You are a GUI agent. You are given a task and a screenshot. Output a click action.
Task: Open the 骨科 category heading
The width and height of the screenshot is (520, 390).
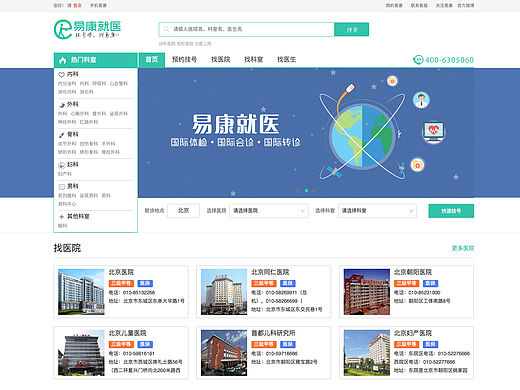pos(73,134)
